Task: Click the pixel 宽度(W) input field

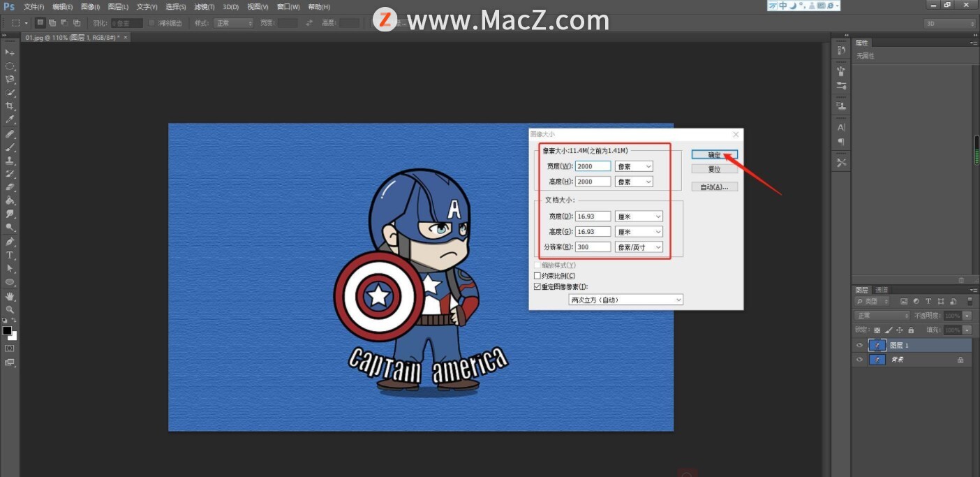Action: tap(593, 166)
